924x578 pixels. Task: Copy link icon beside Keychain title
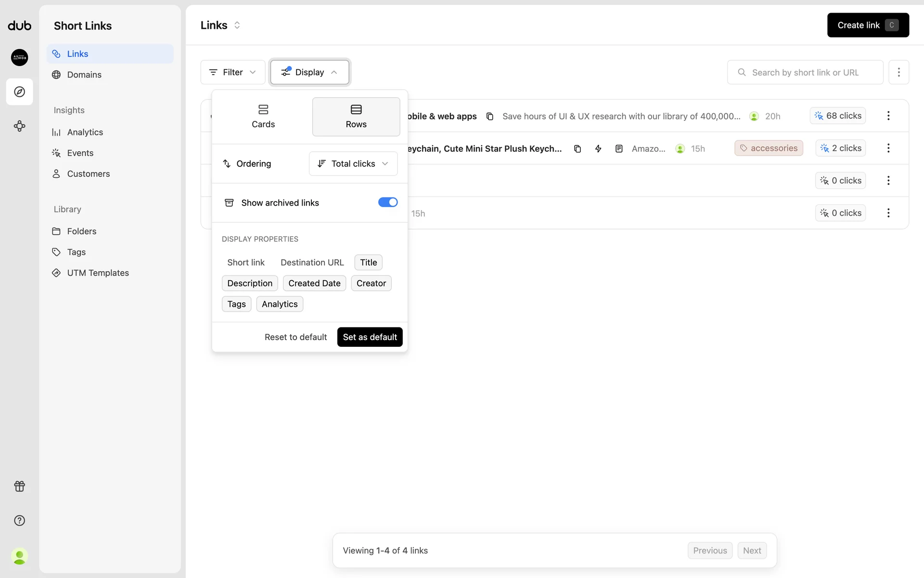[577, 149]
